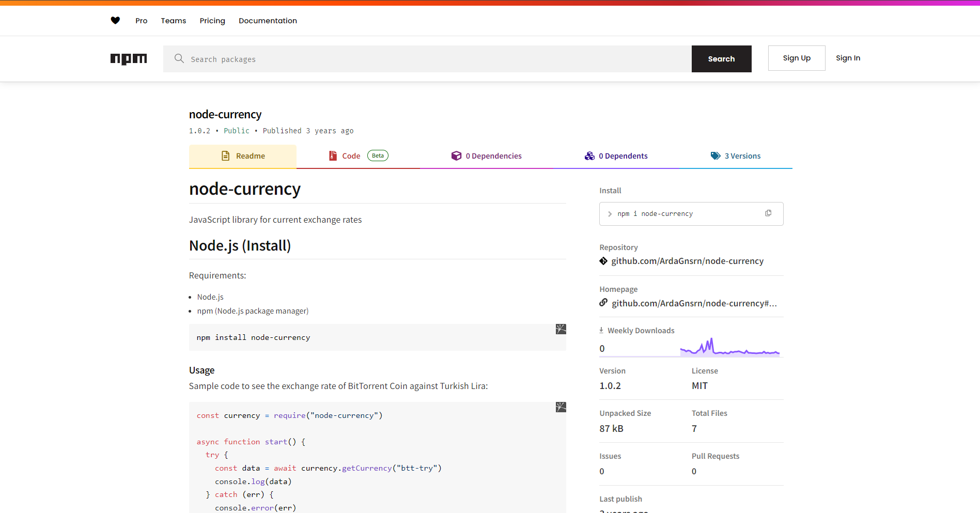Click the require("node-currency") code line
This screenshot has width=980, height=513.
(290, 415)
